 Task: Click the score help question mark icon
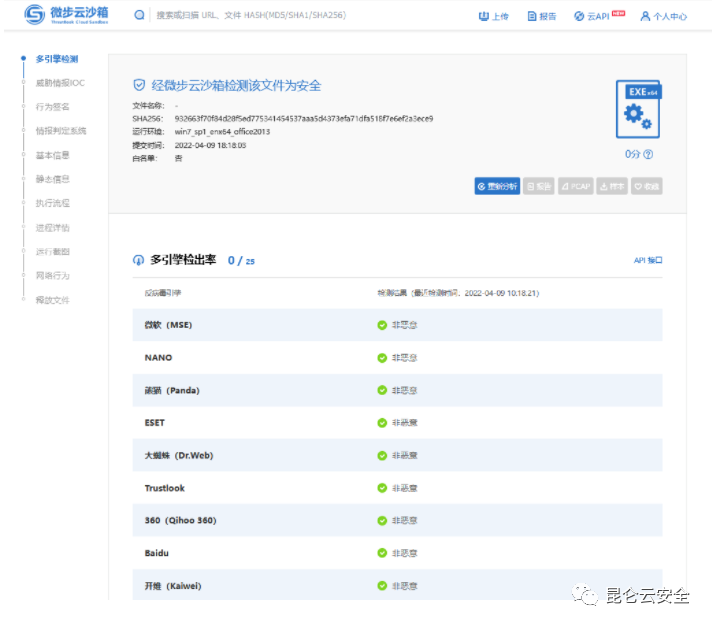(x=648, y=154)
